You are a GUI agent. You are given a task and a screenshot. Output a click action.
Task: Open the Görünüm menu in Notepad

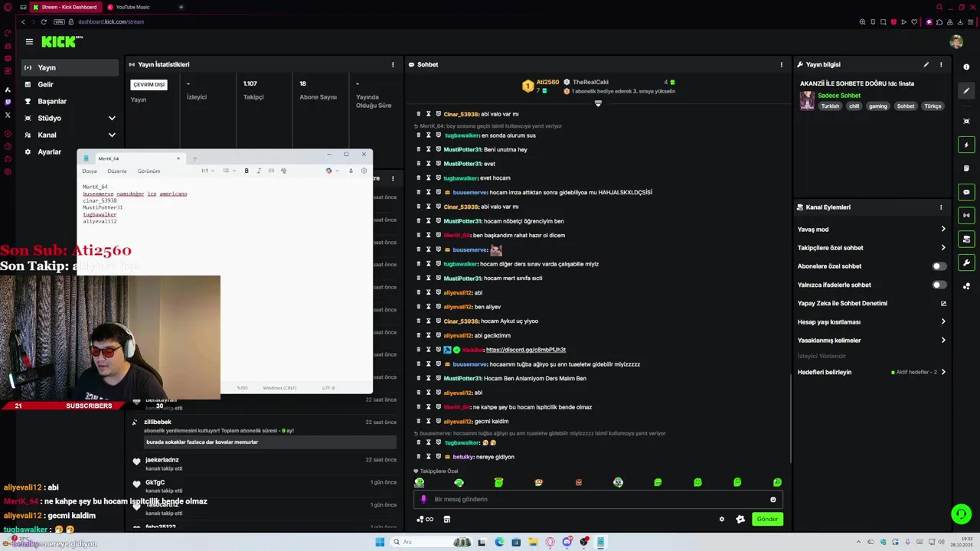149,171
